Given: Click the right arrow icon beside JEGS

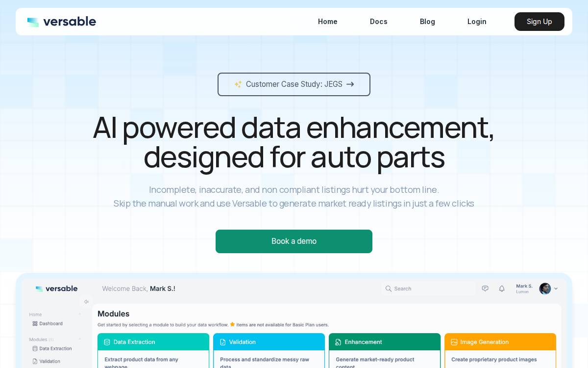Looking at the screenshot, I should click(x=350, y=84).
